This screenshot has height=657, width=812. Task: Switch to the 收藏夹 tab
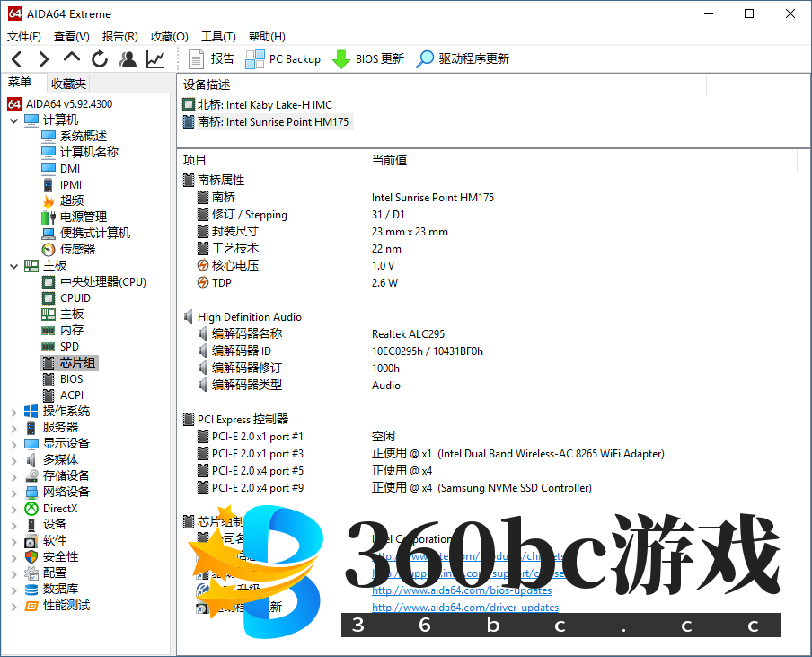click(68, 84)
